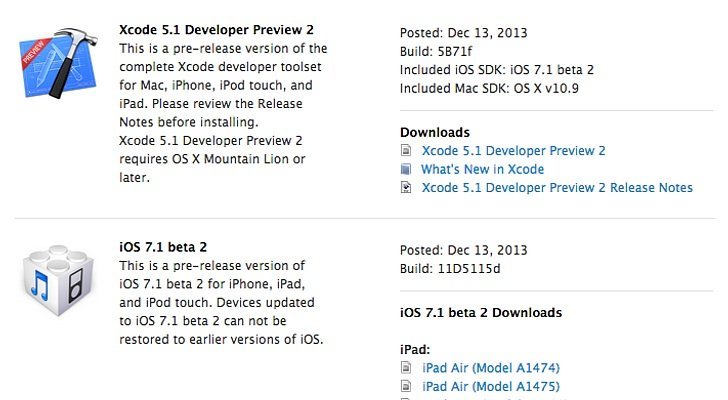Click the document icon beside Release Notes link
This screenshot has height=400, width=728.
(x=406, y=187)
